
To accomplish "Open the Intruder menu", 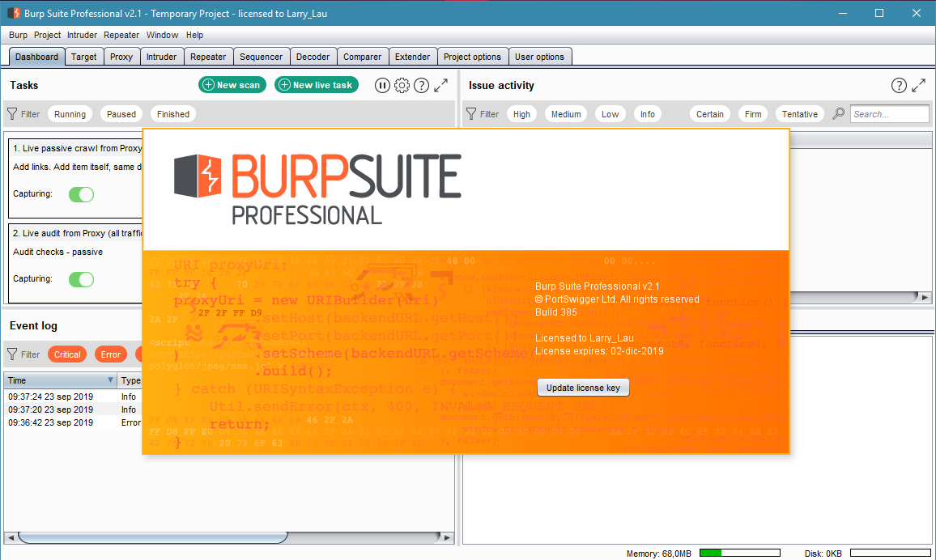I will 82,35.
